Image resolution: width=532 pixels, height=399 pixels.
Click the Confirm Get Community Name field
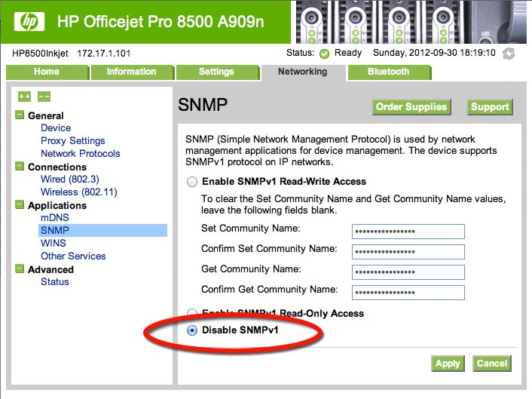click(x=408, y=292)
